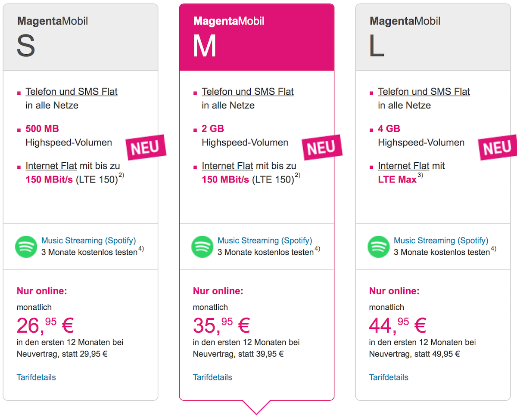This screenshot has height=420, width=517.
Task: Click Internet Flat link in M plan
Action: 227,166
